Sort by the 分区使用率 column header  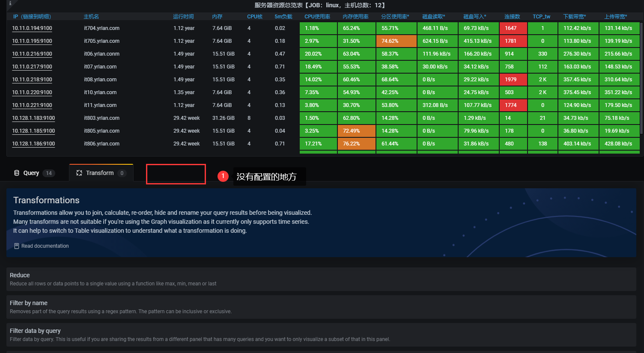pyautogui.click(x=395, y=17)
